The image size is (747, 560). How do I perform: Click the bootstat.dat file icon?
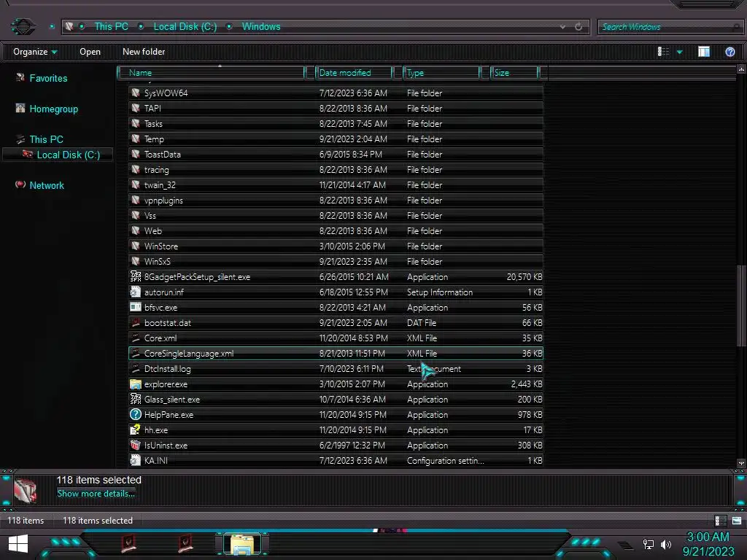tap(135, 322)
